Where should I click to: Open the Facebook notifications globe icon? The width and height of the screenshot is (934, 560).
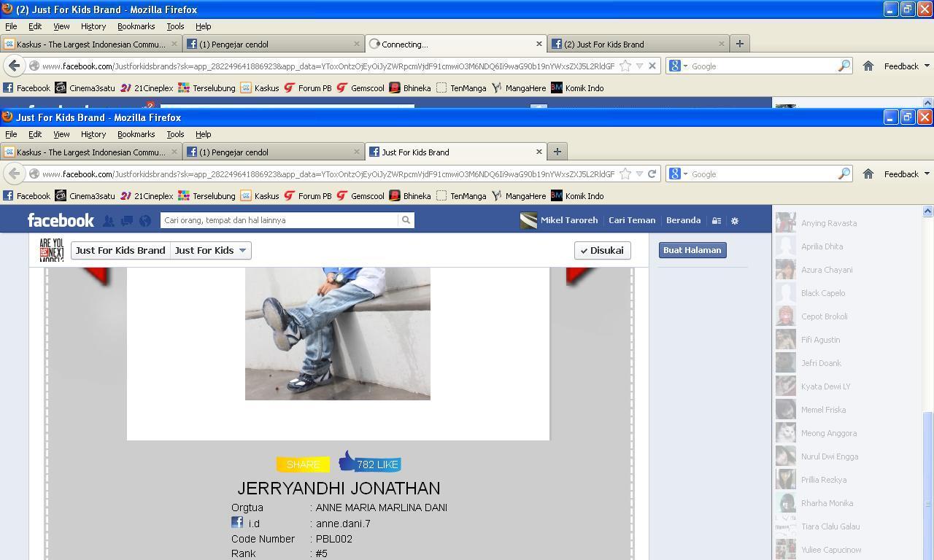[x=145, y=220]
